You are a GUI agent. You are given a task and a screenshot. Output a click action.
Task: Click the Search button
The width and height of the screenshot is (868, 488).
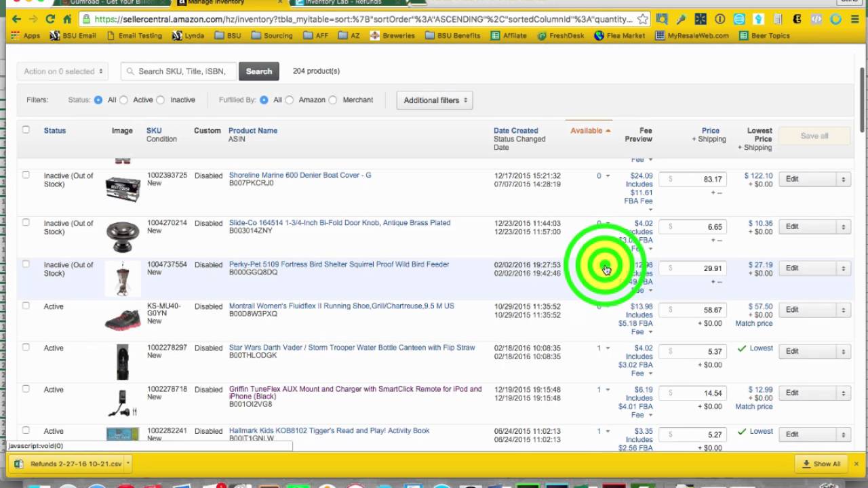(259, 71)
